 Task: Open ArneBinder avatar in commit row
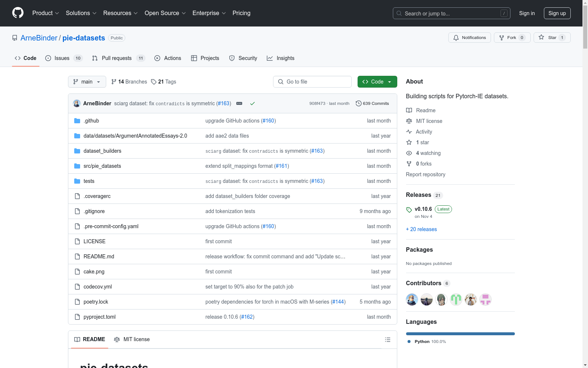(77, 103)
